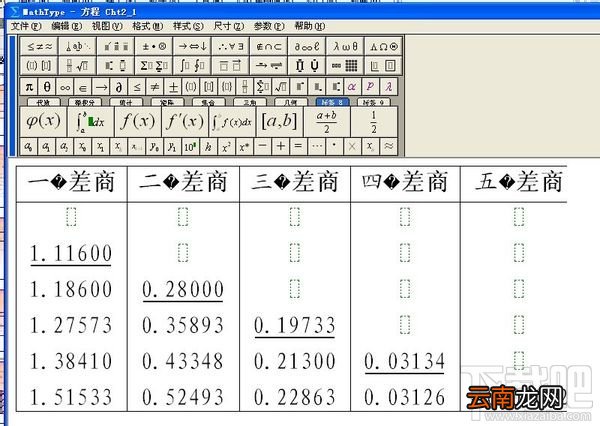Insert the a₀ subscript symbol

[29, 146]
